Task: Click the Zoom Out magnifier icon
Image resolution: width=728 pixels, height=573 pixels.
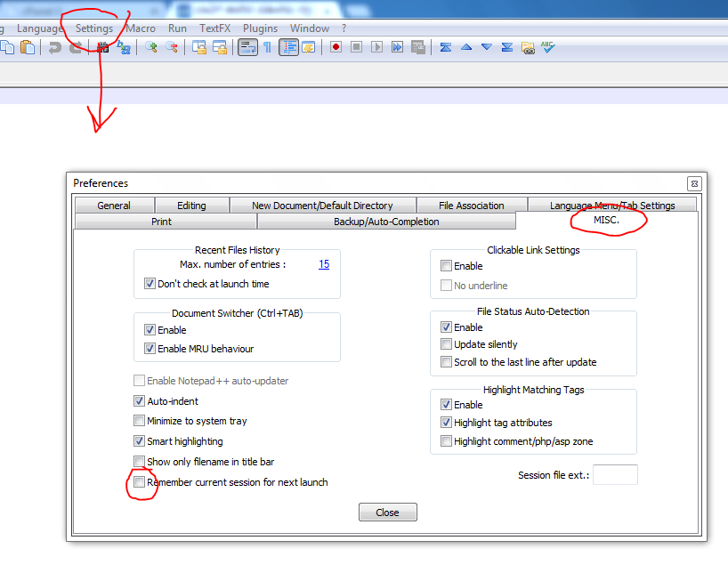Action: pos(172,47)
